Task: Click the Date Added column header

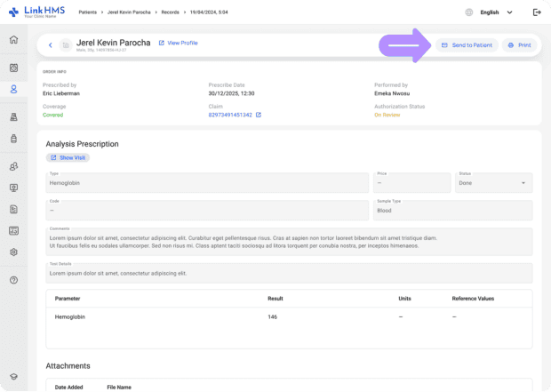Action: [68, 387]
